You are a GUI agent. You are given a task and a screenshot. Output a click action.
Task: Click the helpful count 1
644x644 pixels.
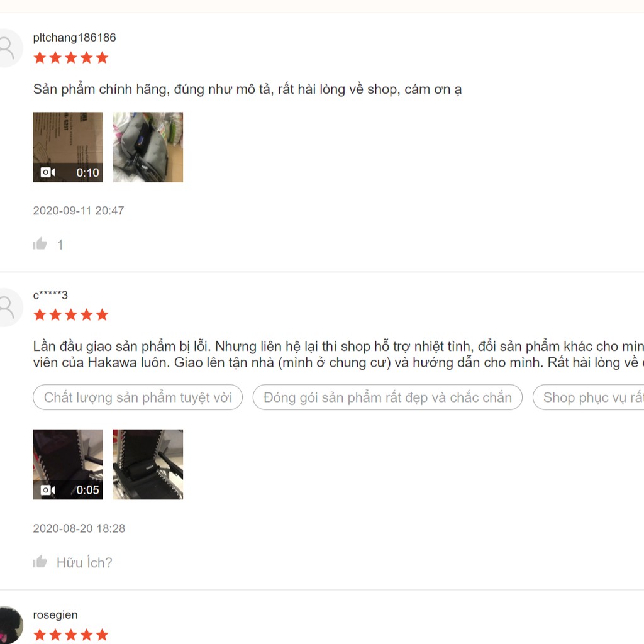(60, 245)
